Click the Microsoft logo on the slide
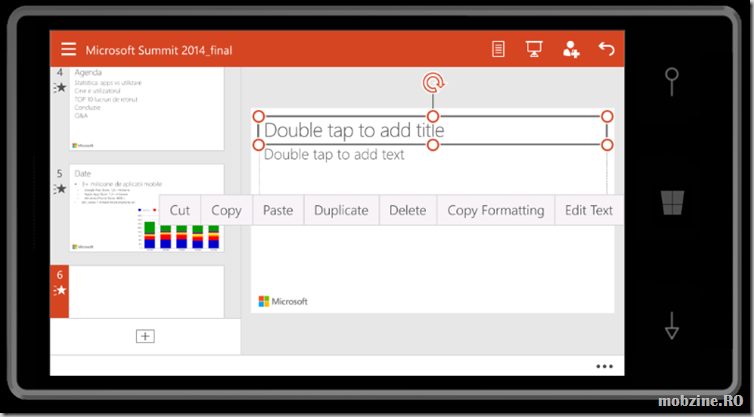 283,302
